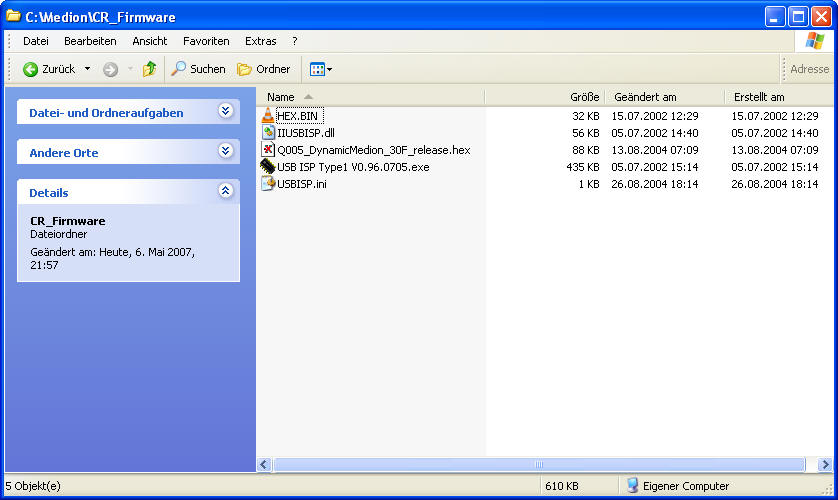Click the HEX.BIN file's VLC cone icon

tap(268, 115)
